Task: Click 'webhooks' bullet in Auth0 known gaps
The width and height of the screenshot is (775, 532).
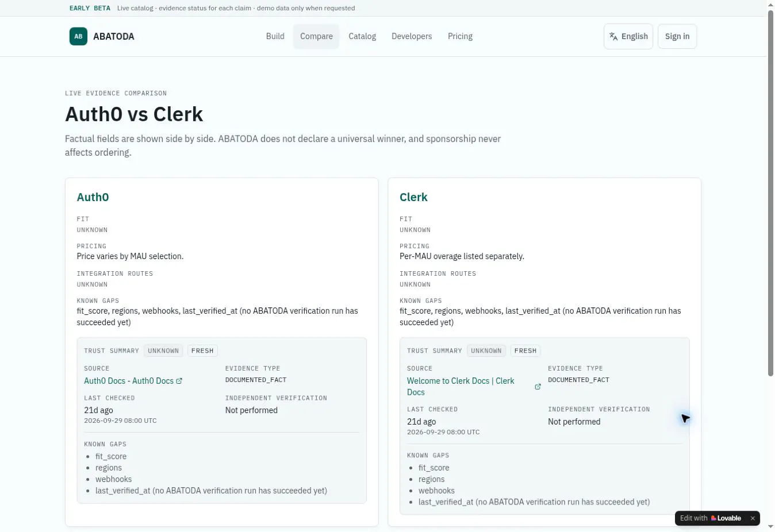Action: [114, 479]
